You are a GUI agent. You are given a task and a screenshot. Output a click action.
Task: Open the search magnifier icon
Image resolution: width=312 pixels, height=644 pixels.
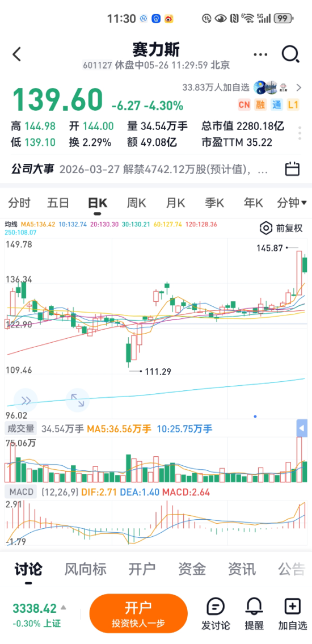[290, 54]
